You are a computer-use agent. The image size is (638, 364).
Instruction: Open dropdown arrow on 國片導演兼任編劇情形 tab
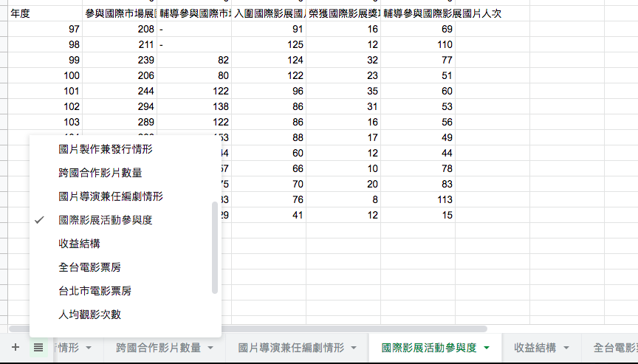[354, 347]
